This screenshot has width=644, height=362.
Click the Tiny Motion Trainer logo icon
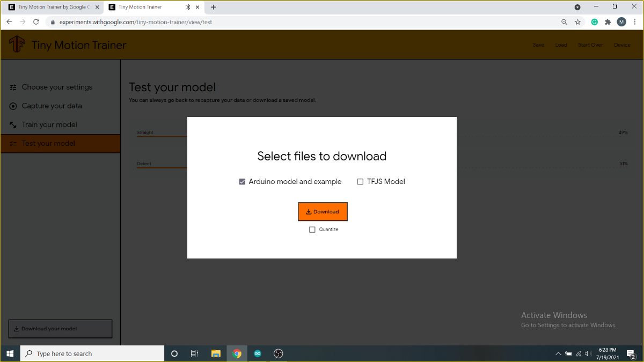pyautogui.click(x=17, y=45)
